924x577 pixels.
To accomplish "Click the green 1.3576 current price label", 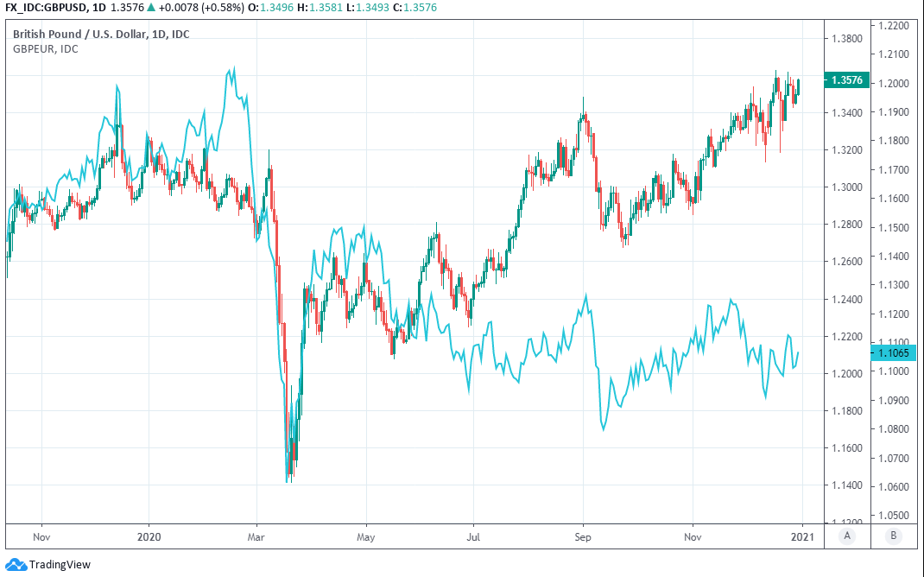I will [x=846, y=79].
